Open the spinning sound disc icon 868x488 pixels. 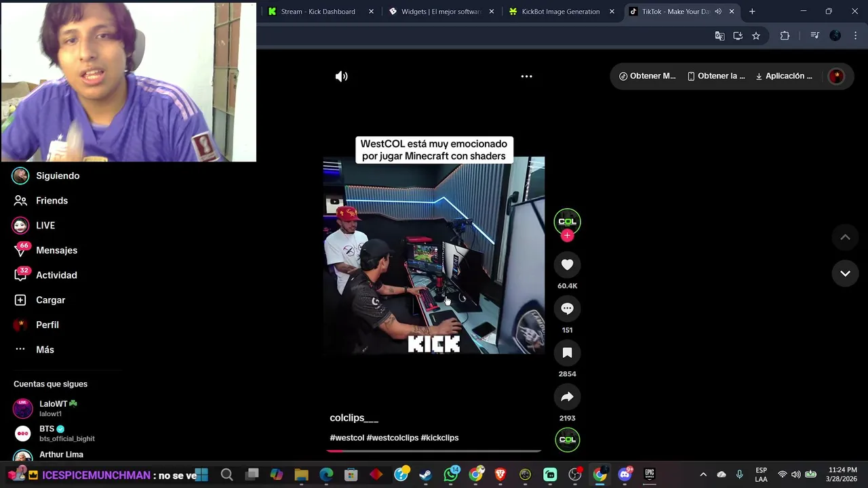tap(568, 440)
